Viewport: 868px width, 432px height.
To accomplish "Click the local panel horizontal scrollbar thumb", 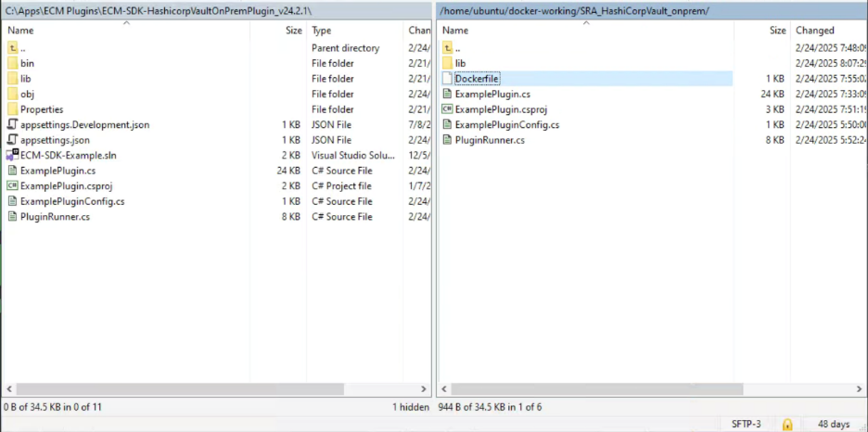I will [180, 389].
